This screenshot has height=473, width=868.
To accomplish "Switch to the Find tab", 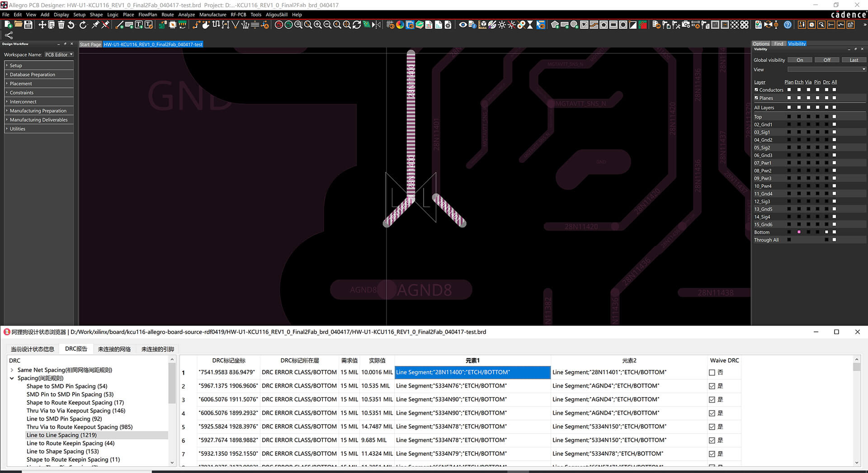I will pyautogui.click(x=778, y=44).
